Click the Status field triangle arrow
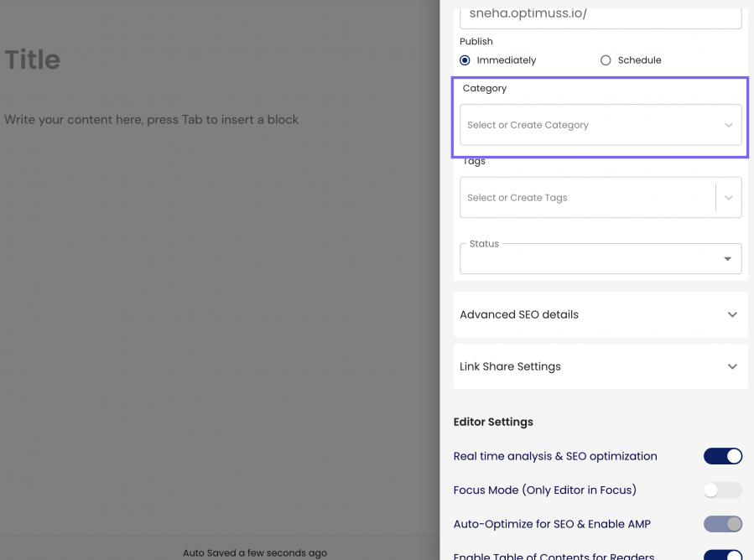This screenshot has width=754, height=560. [727, 259]
